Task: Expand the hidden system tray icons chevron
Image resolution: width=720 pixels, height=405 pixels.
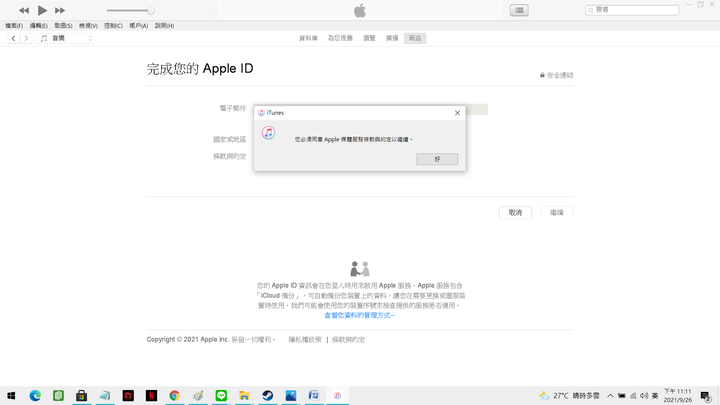Action: tap(610, 395)
